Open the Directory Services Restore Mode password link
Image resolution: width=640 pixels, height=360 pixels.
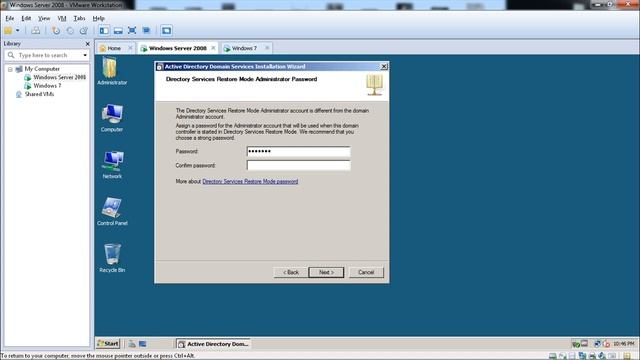tap(250, 181)
